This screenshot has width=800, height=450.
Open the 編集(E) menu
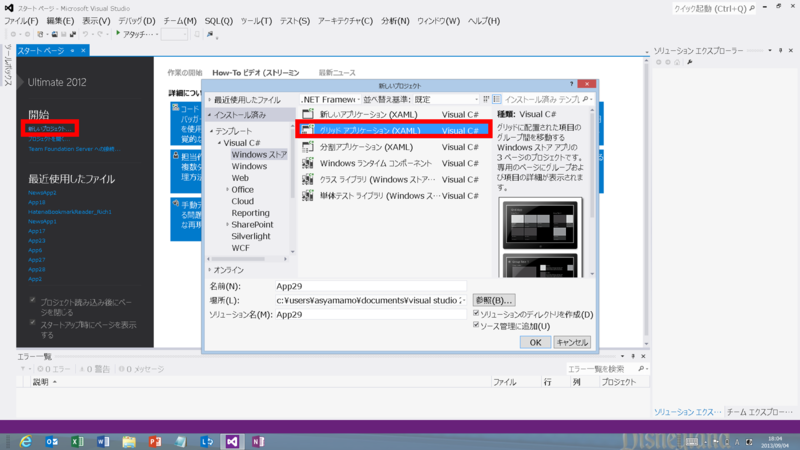60,21
